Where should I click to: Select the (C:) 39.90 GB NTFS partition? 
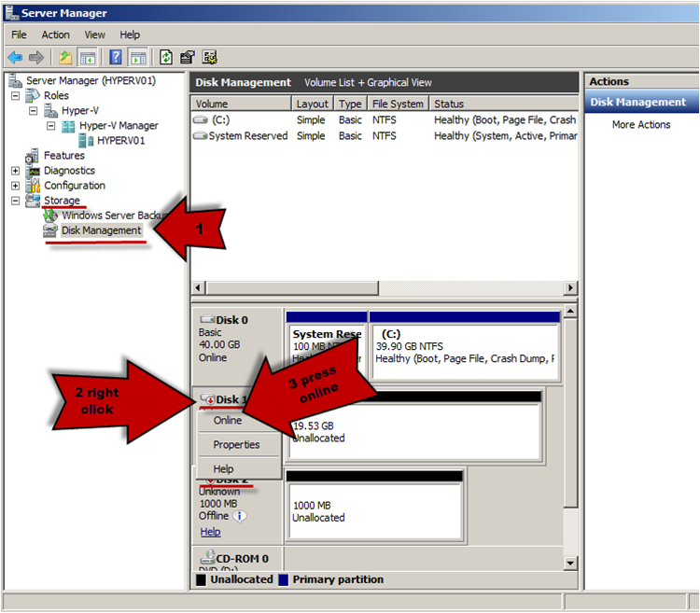coord(465,346)
